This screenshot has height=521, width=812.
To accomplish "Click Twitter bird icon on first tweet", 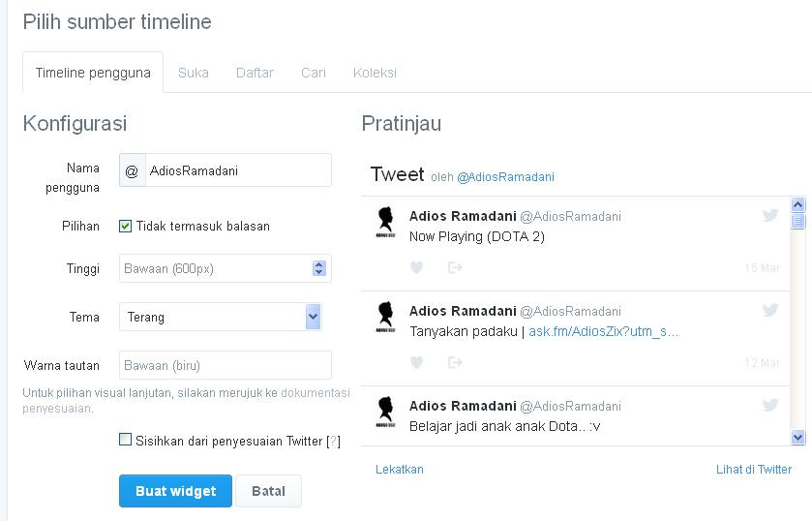I will [x=770, y=215].
